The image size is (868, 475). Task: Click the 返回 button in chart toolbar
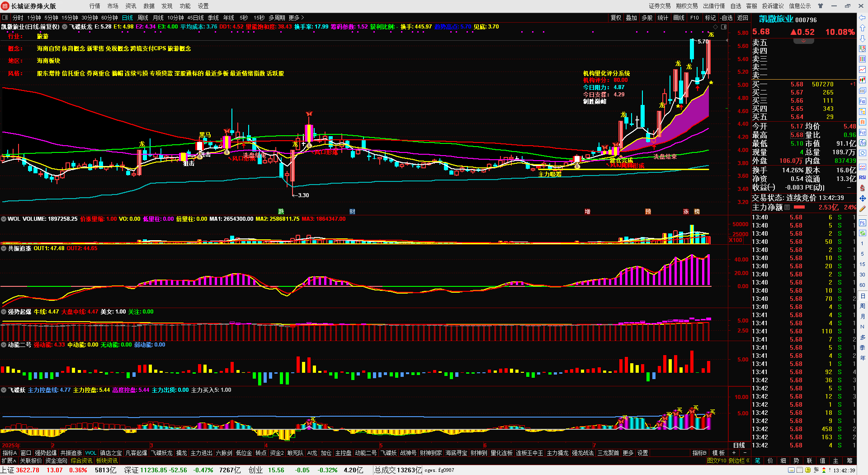click(x=743, y=18)
